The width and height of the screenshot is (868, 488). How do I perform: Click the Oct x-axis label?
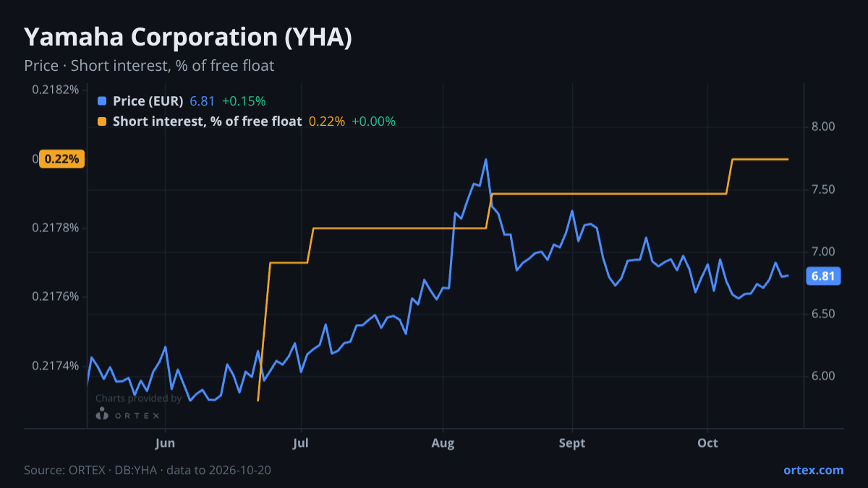pyautogui.click(x=707, y=443)
